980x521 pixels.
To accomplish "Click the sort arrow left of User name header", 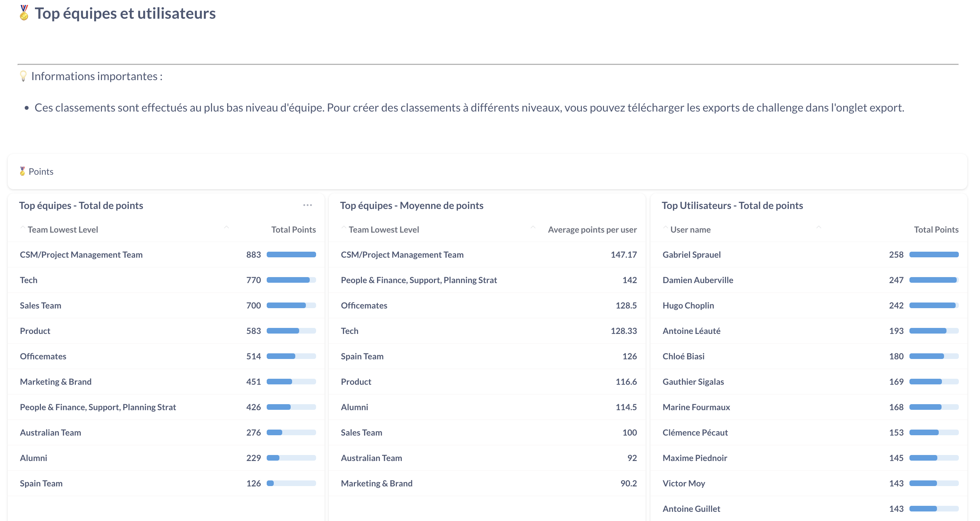I will coord(665,228).
